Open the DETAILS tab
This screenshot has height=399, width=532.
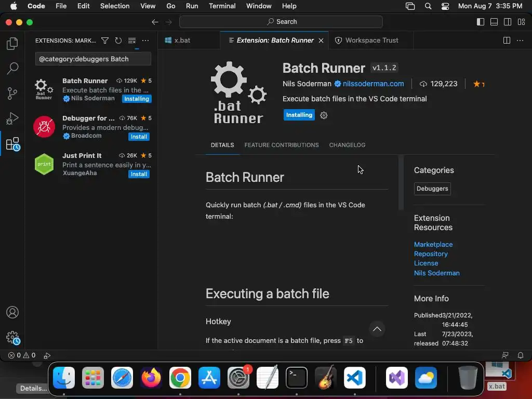[x=222, y=145]
